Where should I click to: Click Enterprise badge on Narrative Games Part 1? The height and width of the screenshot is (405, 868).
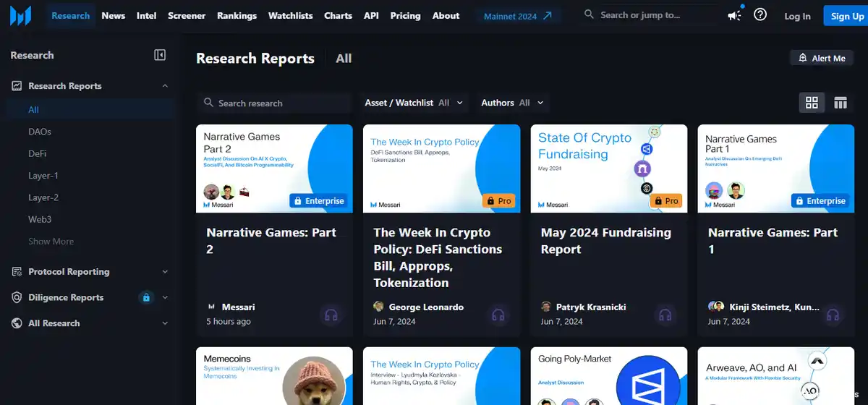pos(820,200)
